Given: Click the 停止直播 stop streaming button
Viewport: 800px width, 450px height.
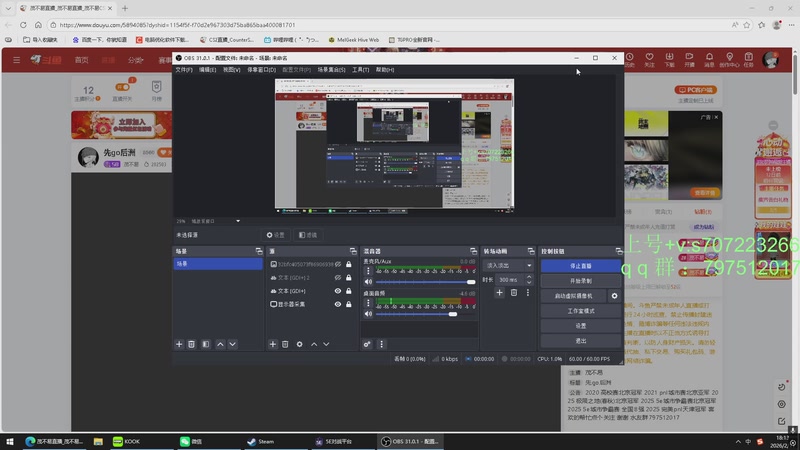Looking at the screenshot, I should (581, 266).
